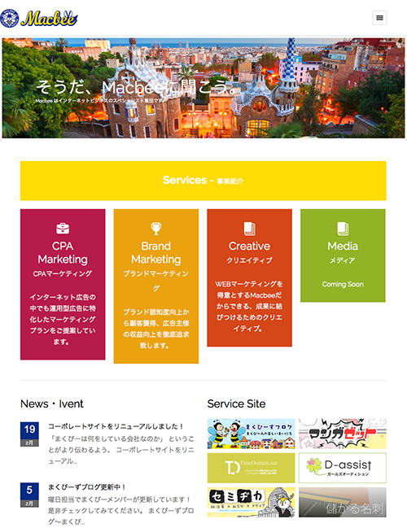Viewport: 407px width, 532px height.
Task: Click the briefcase icon in CPA Marketing
Action: [x=63, y=229]
